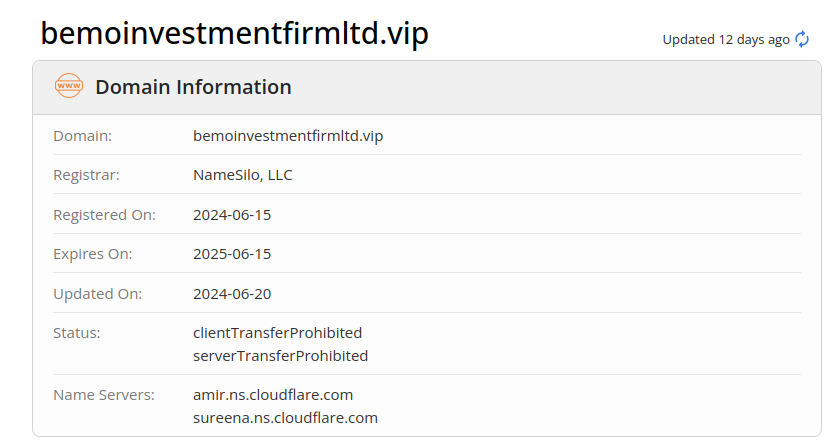Screen dimensions: 836x448
Task: Click the serverTransferProhibited status
Action: point(280,356)
